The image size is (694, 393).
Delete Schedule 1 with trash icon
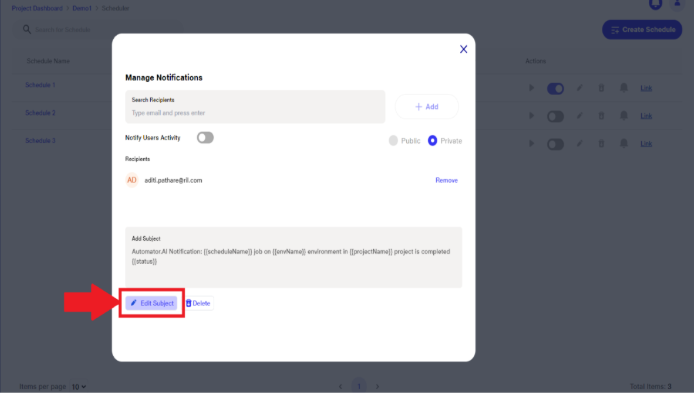coord(601,88)
